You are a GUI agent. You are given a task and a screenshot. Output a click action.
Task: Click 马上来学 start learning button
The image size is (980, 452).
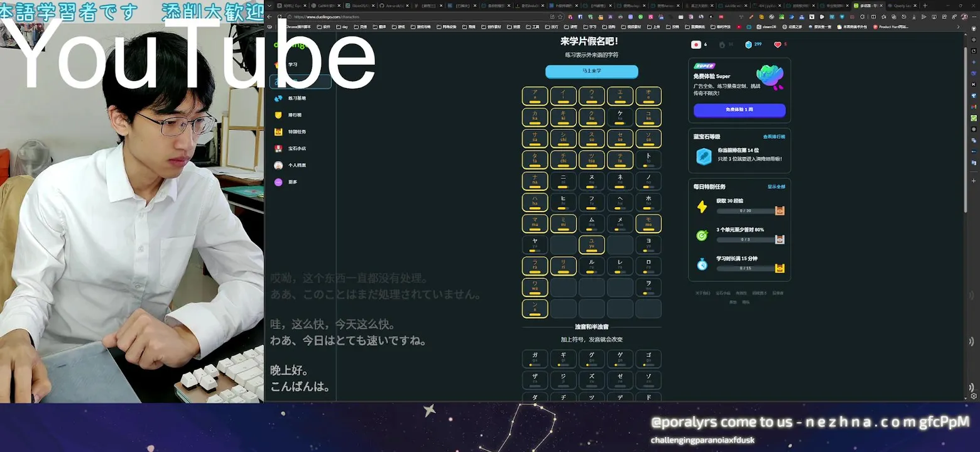click(x=591, y=71)
